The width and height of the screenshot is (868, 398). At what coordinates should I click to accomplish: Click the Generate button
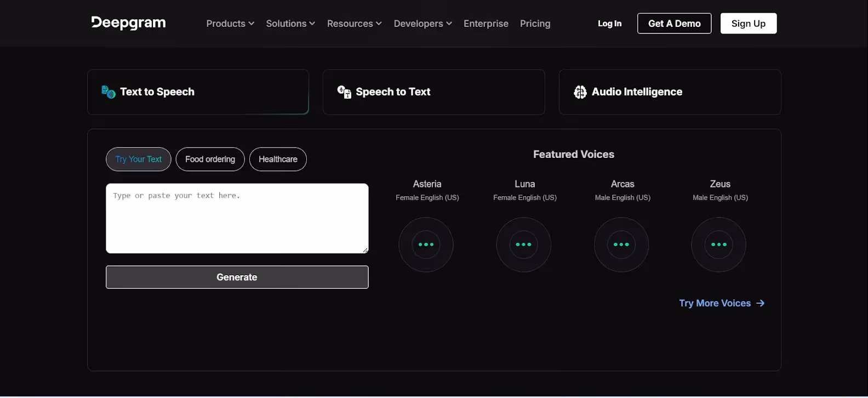[x=237, y=277]
